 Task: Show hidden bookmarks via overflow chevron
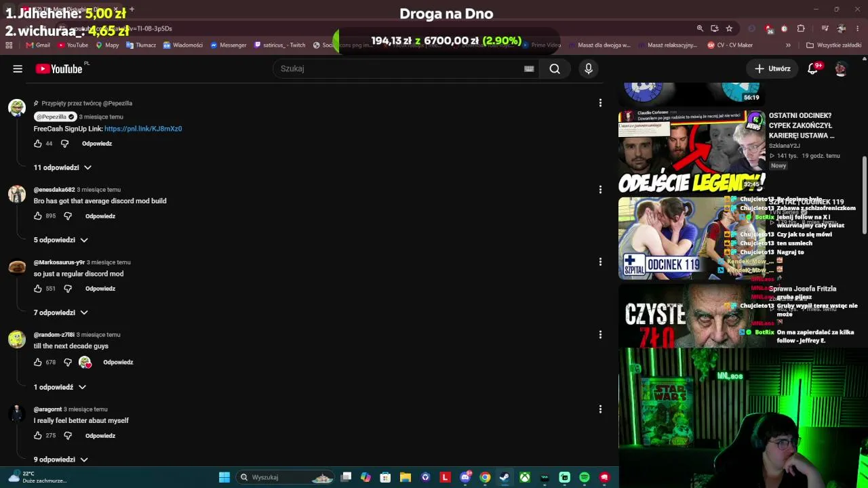coord(788,45)
